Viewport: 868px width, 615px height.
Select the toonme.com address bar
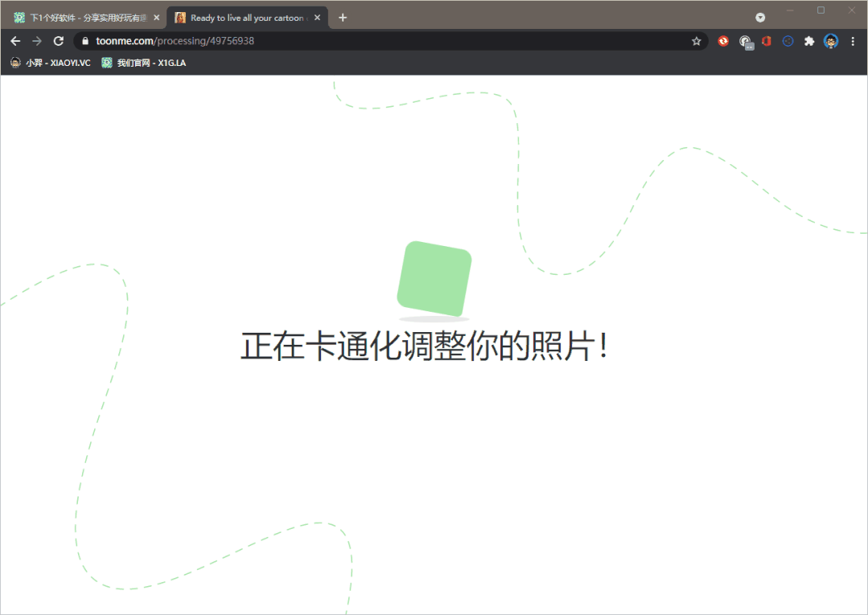pos(391,41)
